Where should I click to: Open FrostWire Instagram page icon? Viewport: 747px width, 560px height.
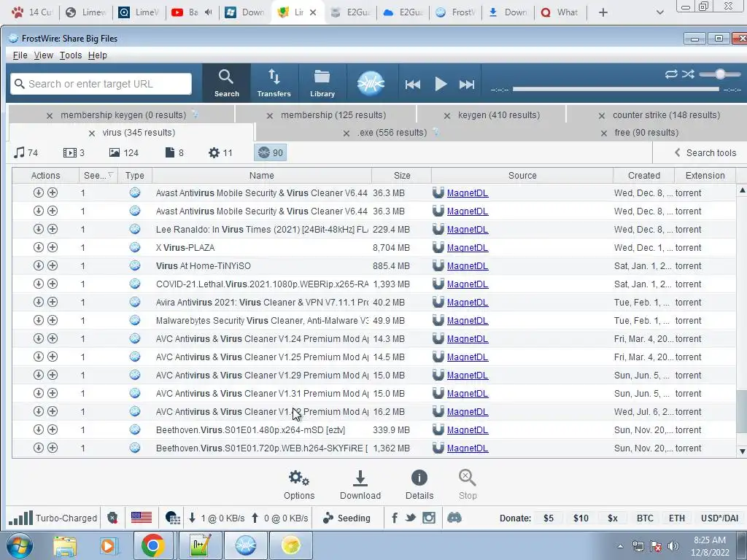point(429,518)
